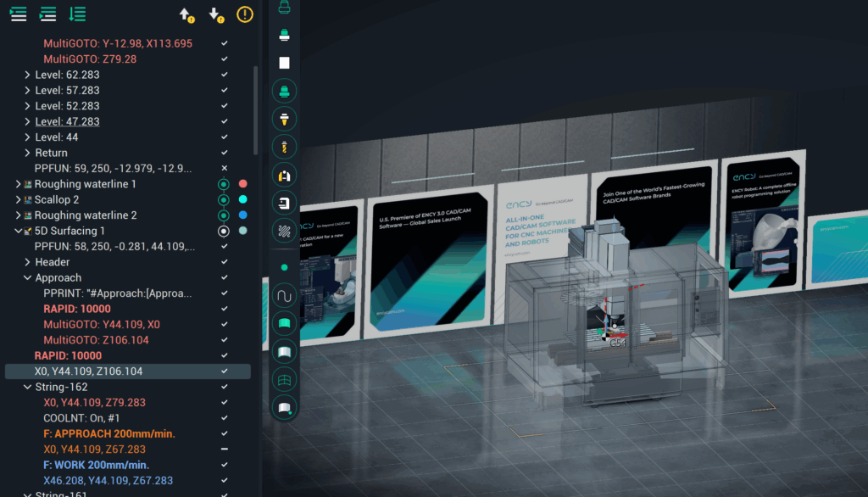868x497 pixels.
Task: Click the operation icon beside Roughing waterline 2
Action: (28, 215)
